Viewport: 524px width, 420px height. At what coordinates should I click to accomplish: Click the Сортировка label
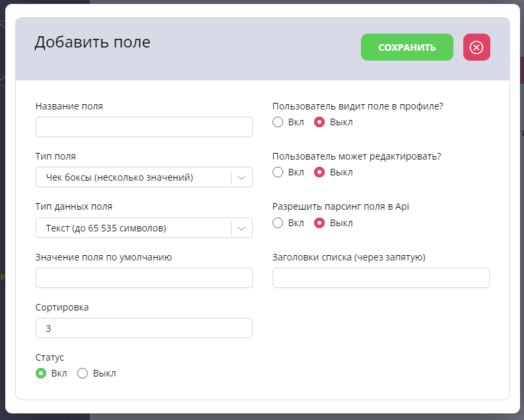pos(62,307)
